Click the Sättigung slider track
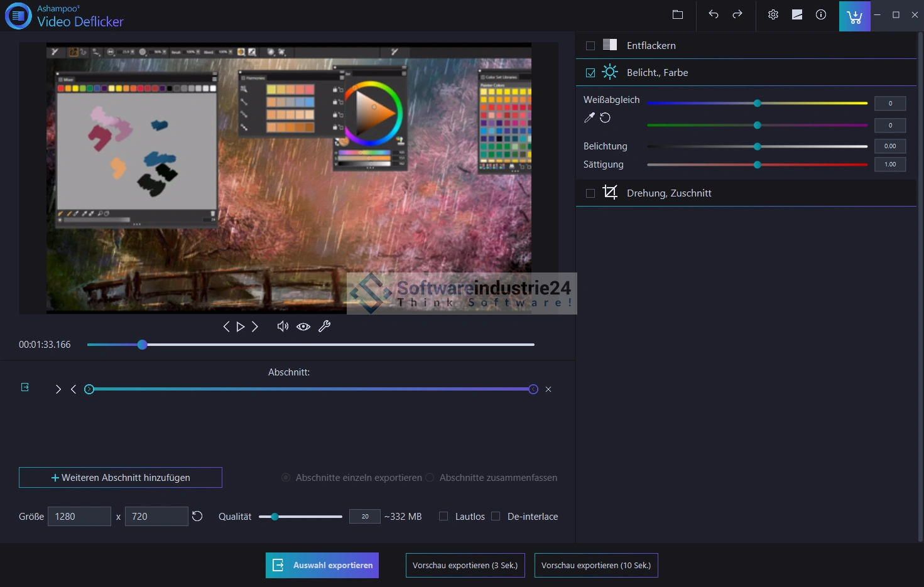 817,165
